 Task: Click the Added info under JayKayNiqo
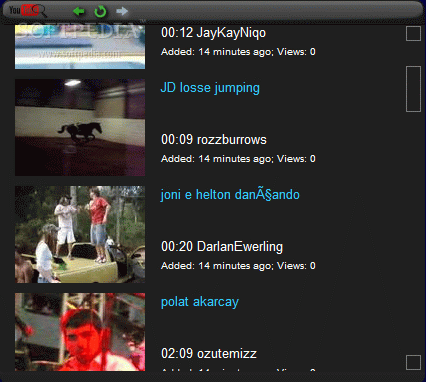click(x=238, y=52)
